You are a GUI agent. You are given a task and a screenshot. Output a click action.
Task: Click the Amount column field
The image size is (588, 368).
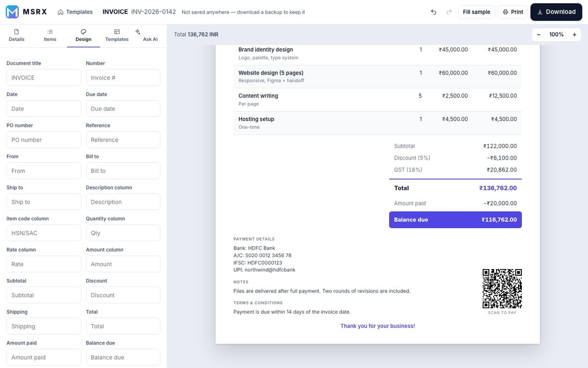click(x=123, y=264)
